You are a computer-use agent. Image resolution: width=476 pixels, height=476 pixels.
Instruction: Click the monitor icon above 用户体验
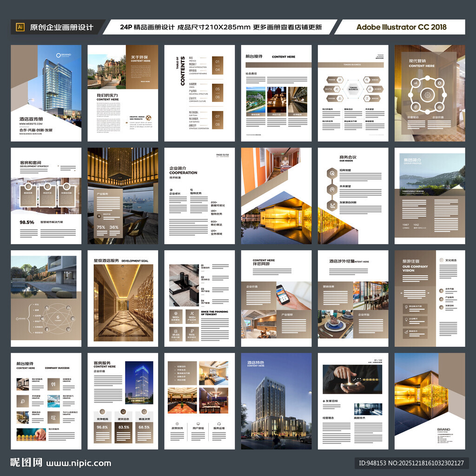coord(198,424)
